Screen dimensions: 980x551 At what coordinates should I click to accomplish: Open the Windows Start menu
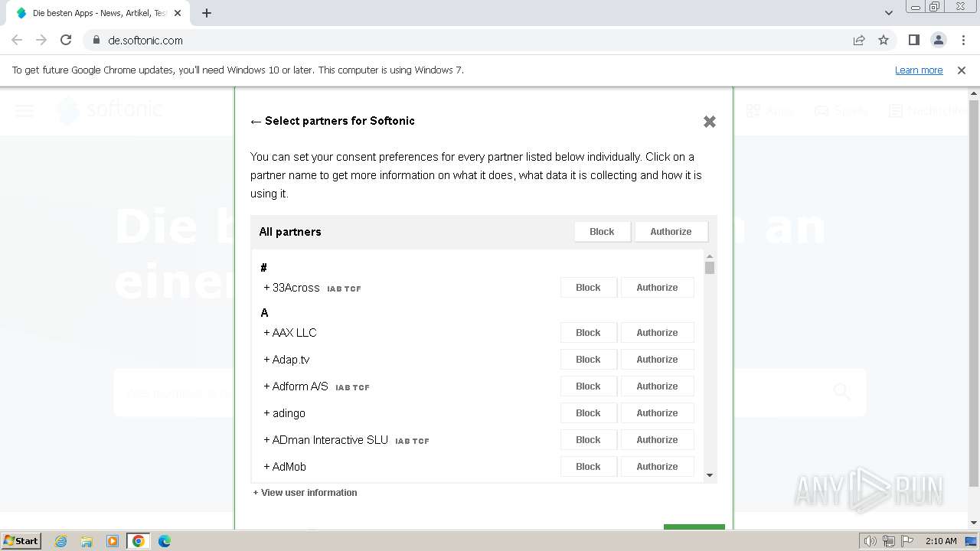[21, 541]
